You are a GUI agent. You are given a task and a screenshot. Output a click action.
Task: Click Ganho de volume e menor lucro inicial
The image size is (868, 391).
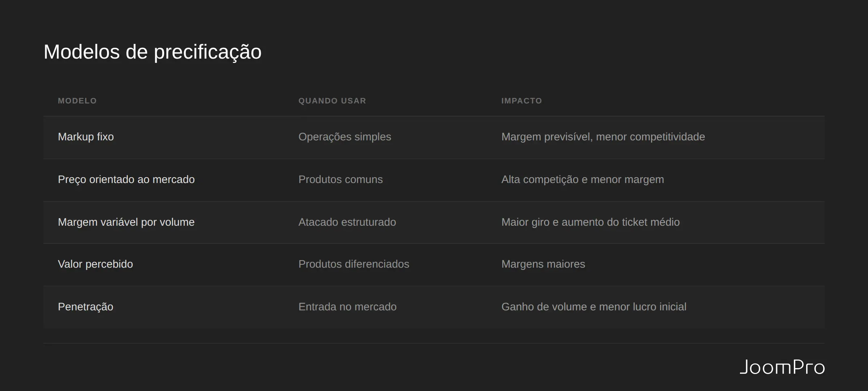(x=594, y=307)
